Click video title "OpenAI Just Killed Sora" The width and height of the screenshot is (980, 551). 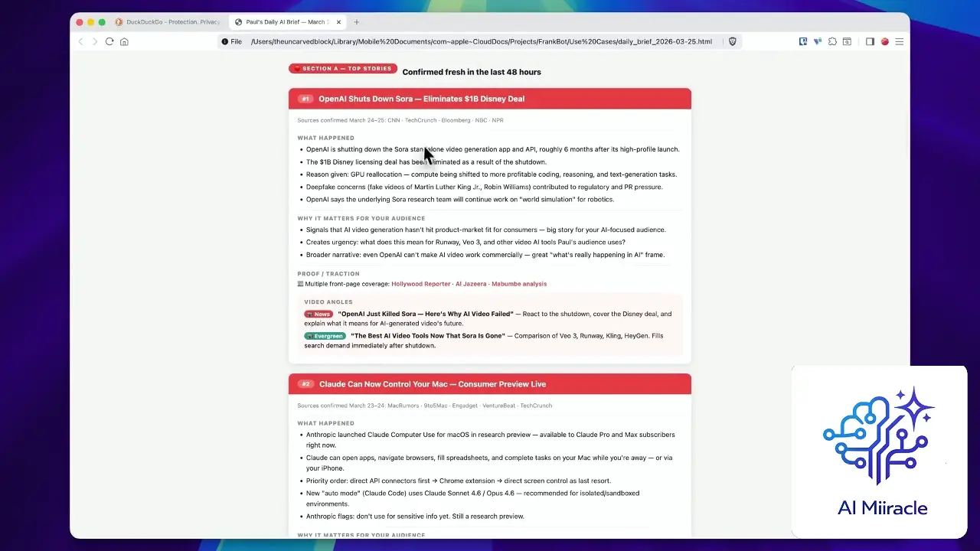[426, 314]
